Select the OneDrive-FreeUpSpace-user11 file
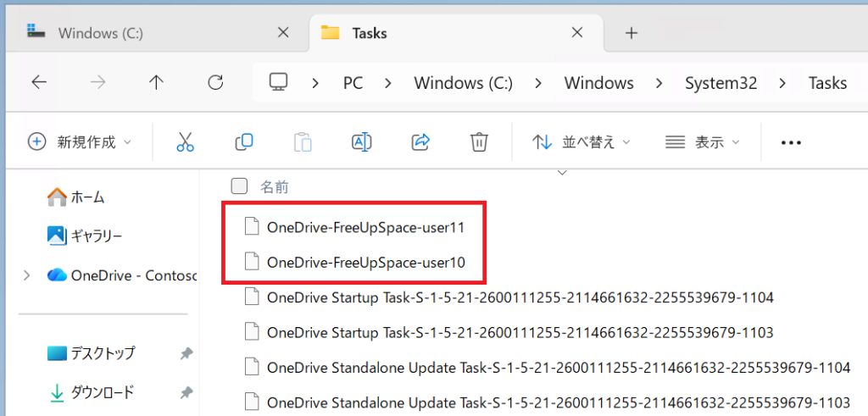Screen dimensions: 868x416 (x=365, y=227)
